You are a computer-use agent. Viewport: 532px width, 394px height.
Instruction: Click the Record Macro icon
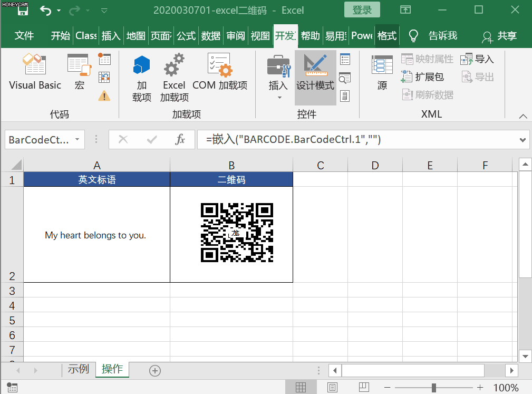click(x=104, y=59)
